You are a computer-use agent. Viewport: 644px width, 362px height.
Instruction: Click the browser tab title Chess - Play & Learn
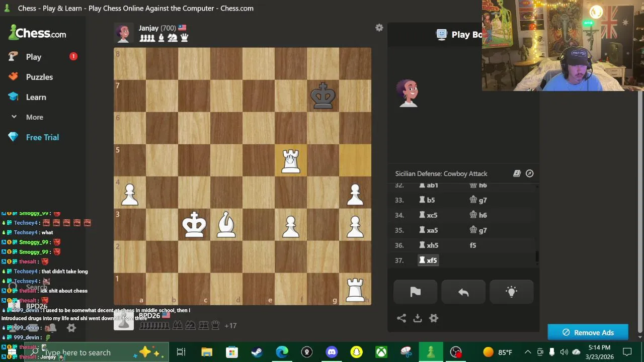coord(136,8)
